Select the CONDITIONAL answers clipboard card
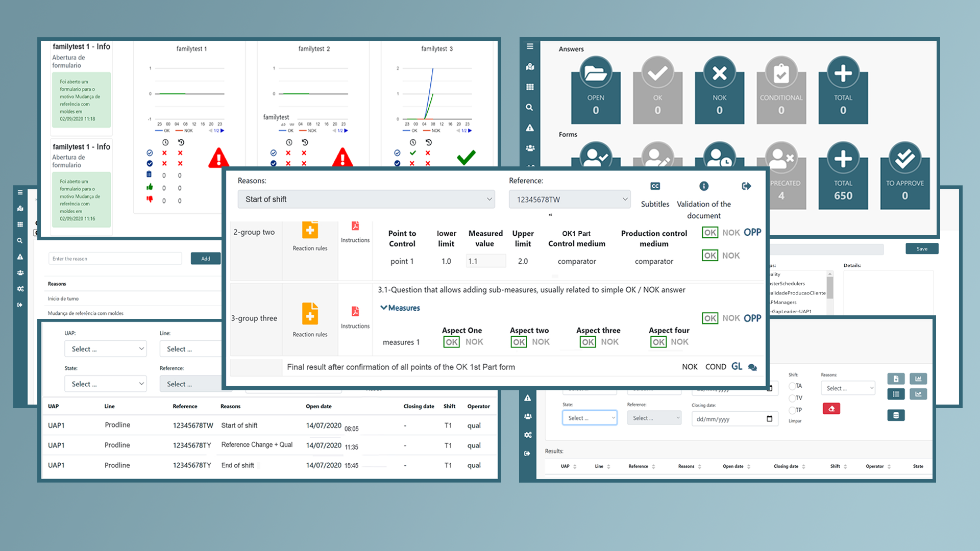980x551 pixels. tap(781, 90)
